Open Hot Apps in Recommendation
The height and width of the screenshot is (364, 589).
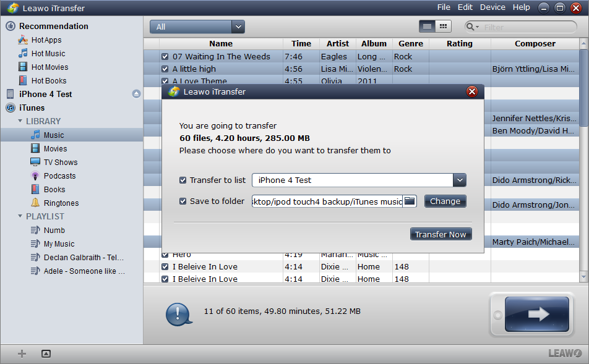pyautogui.click(x=40, y=40)
